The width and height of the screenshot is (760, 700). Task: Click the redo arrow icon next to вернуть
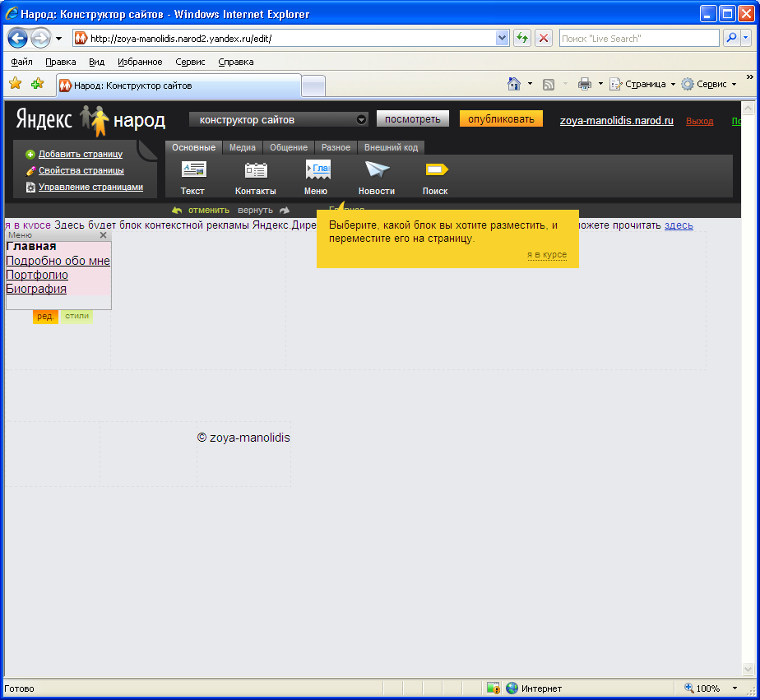coord(285,211)
